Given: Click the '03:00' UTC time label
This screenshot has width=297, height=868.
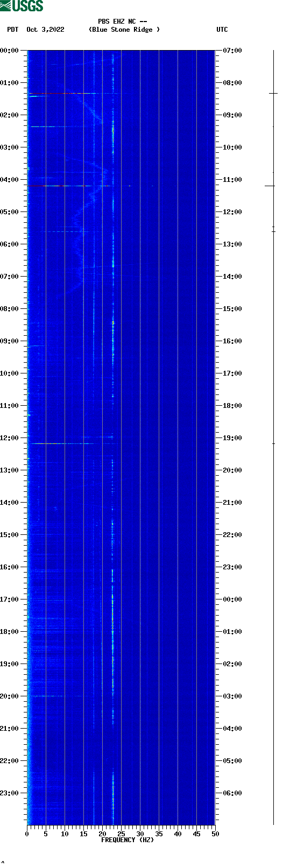Looking at the screenshot, I should pyautogui.click(x=232, y=696).
